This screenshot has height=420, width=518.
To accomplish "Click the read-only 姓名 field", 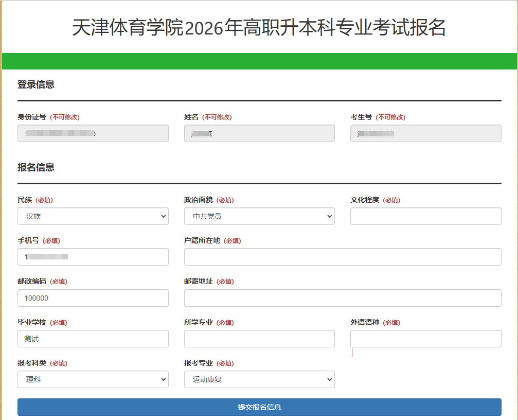I will tap(259, 133).
